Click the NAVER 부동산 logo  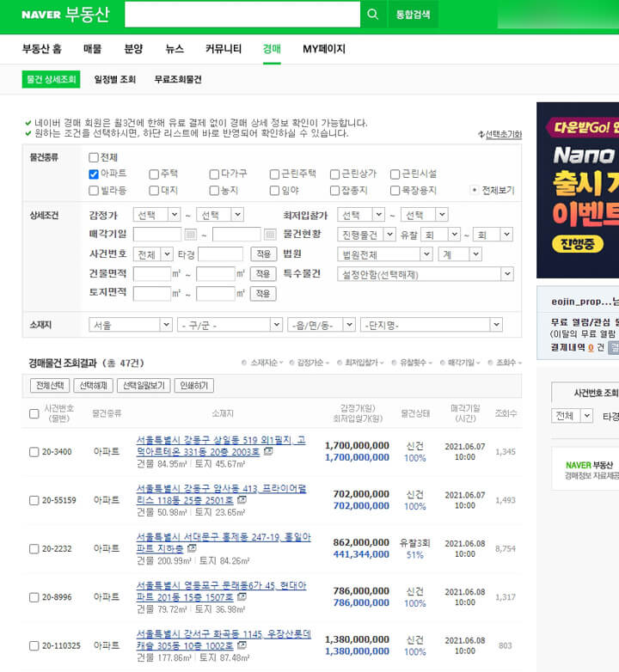[65, 14]
